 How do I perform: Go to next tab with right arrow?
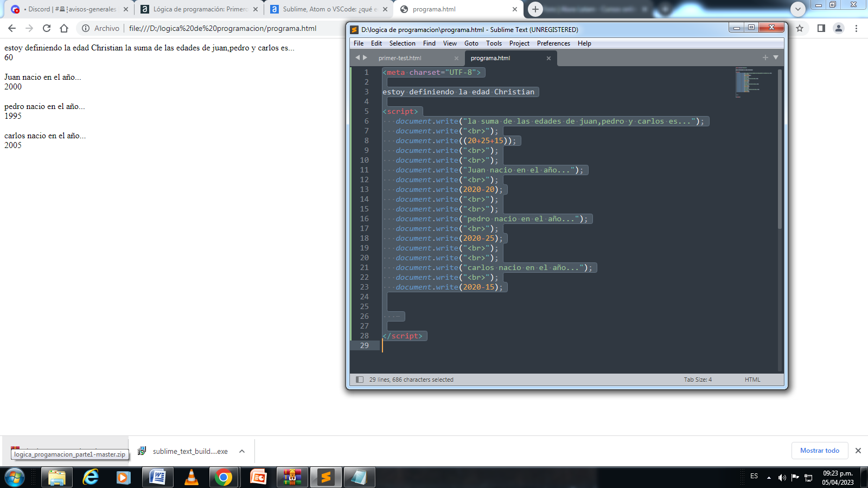[x=365, y=57]
